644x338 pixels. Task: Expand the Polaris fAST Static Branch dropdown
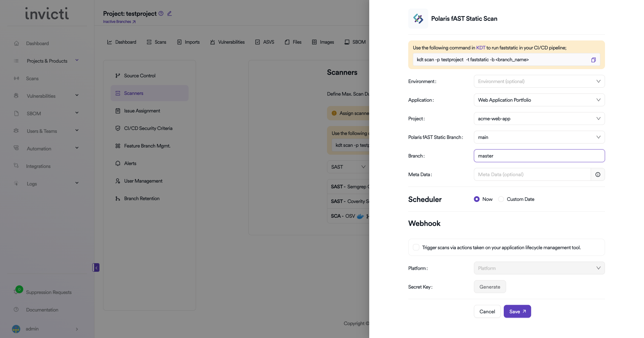click(539, 137)
